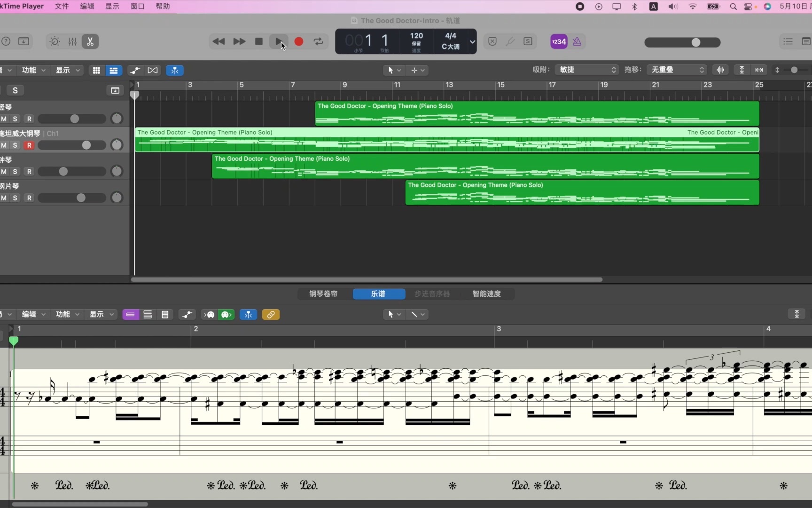The image size is (812, 508).
Task: Click the MIDI In palette icon in score editor
Action: tap(210, 314)
